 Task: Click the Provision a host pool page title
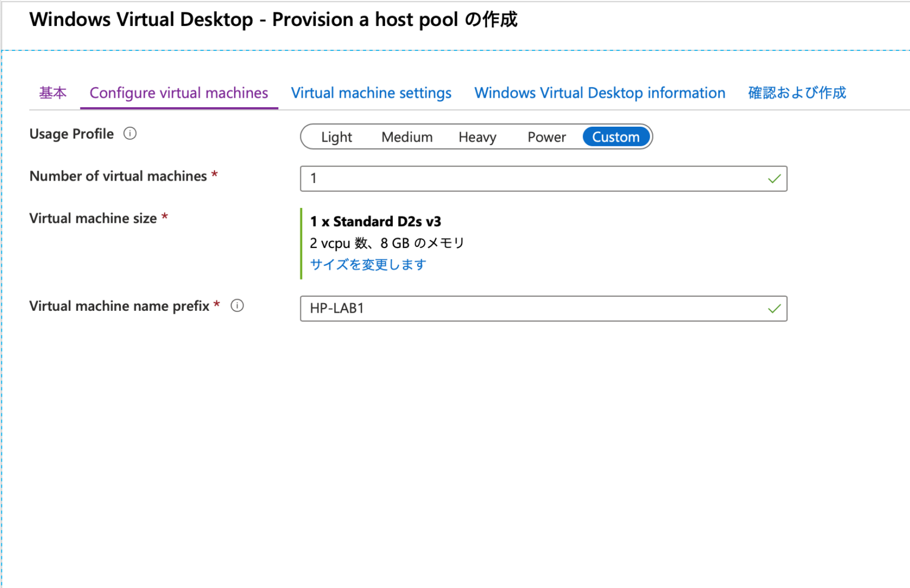[273, 20]
